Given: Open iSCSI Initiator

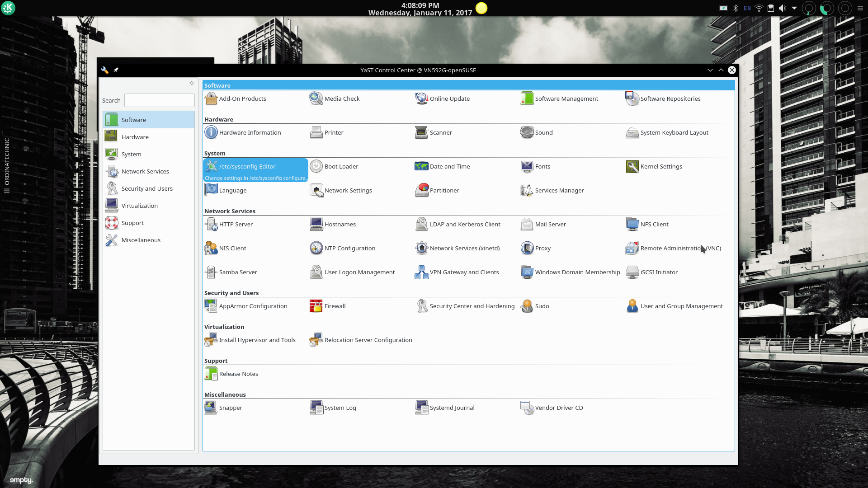Looking at the screenshot, I should [x=652, y=272].
